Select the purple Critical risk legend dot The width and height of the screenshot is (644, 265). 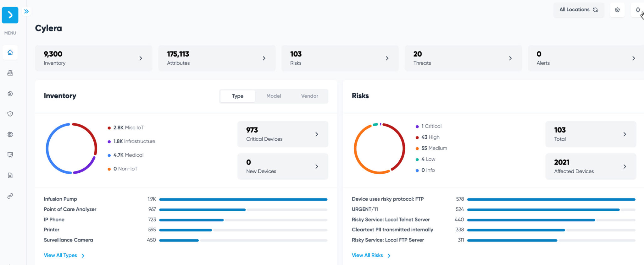tap(417, 127)
